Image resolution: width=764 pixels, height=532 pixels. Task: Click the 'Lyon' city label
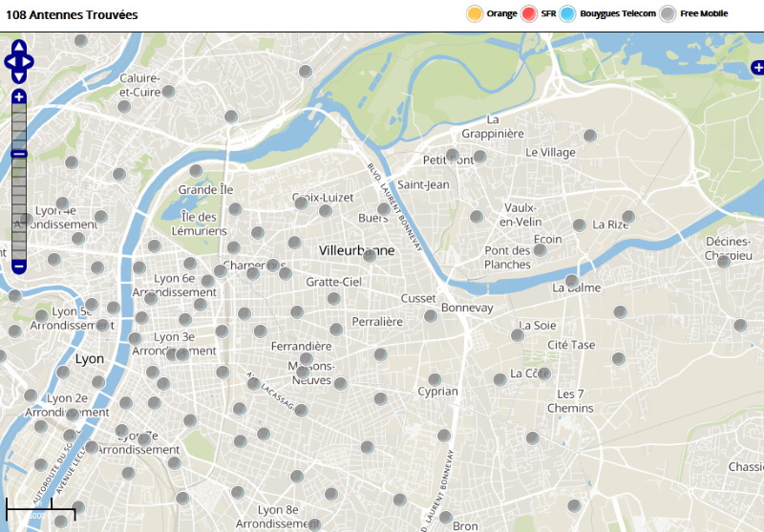(x=90, y=359)
